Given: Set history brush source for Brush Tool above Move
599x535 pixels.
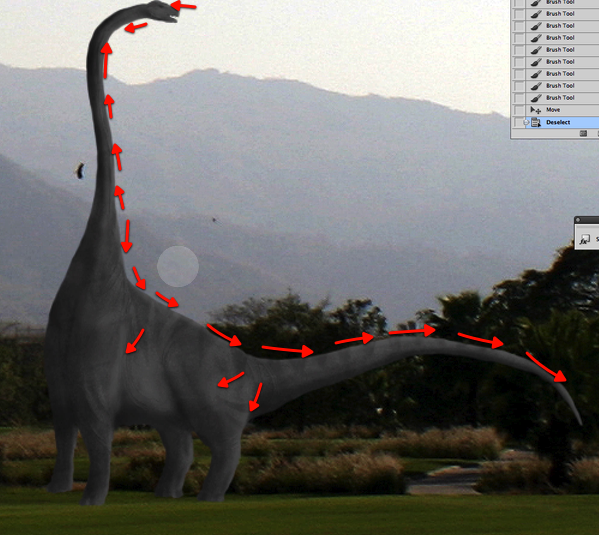Looking at the screenshot, I should pyautogui.click(x=518, y=98).
